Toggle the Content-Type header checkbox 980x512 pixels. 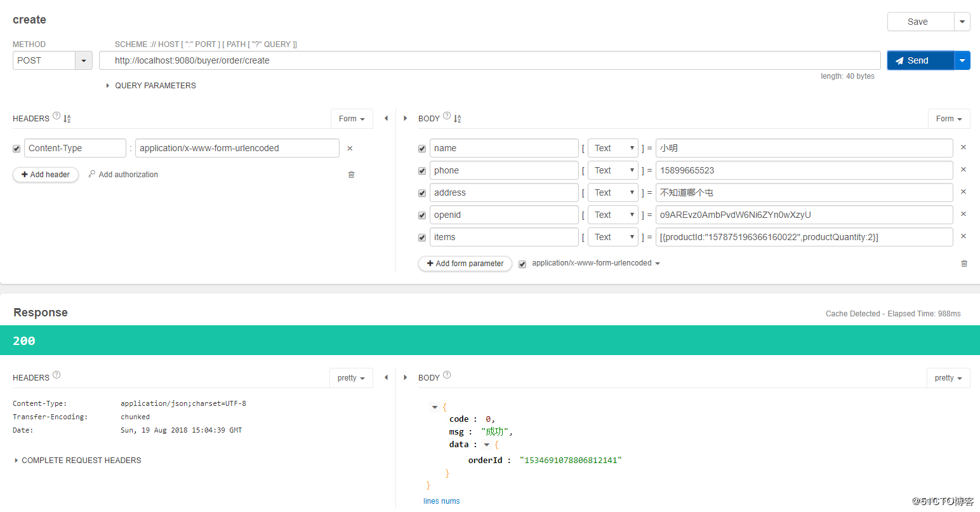(x=17, y=149)
